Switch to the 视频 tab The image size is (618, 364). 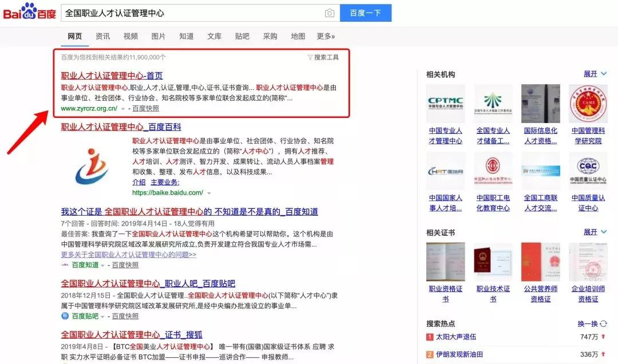coord(130,36)
